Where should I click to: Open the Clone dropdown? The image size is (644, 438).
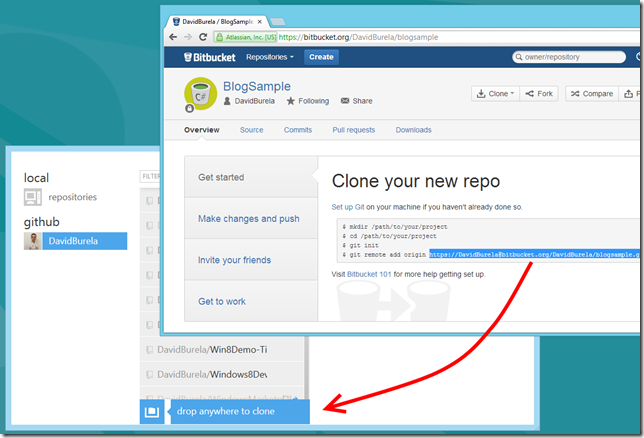(x=495, y=94)
